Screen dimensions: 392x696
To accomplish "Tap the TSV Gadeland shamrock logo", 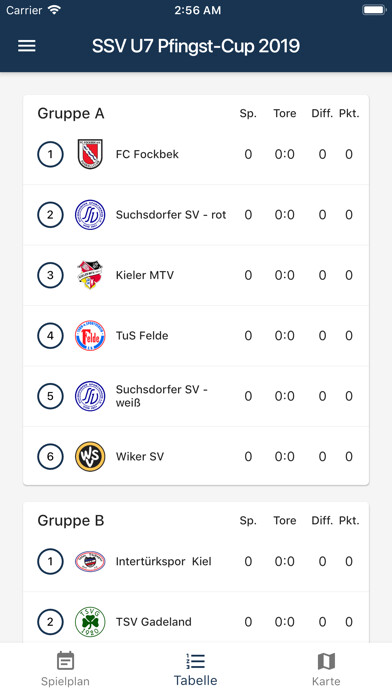I will (x=90, y=622).
